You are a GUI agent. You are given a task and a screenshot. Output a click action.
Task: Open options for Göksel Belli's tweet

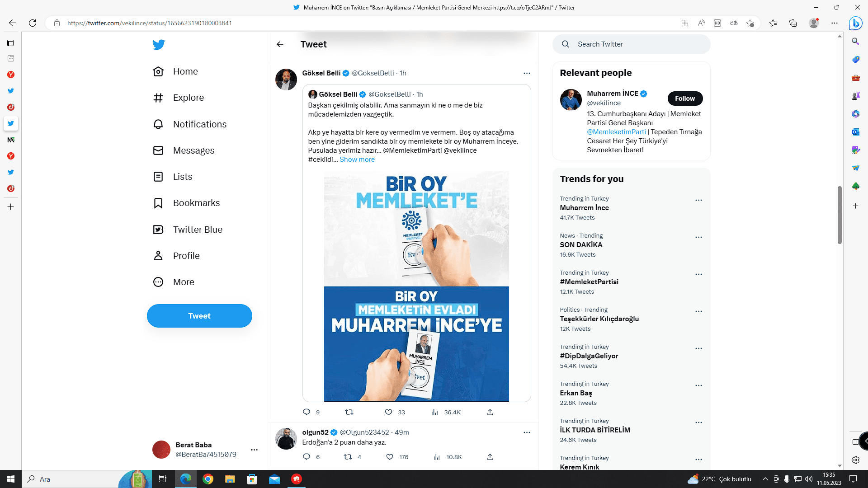pos(527,73)
